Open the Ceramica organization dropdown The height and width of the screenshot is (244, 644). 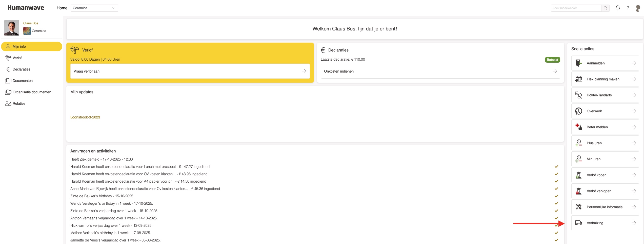pos(94,8)
